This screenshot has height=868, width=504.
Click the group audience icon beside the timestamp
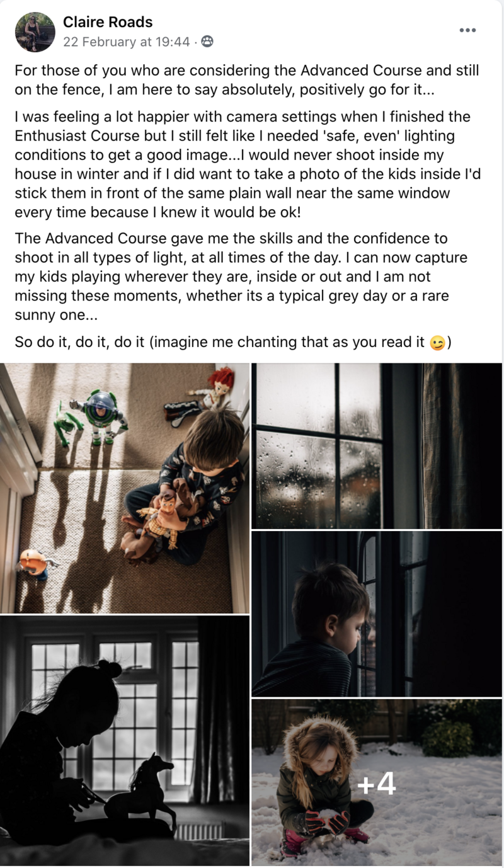coord(207,42)
